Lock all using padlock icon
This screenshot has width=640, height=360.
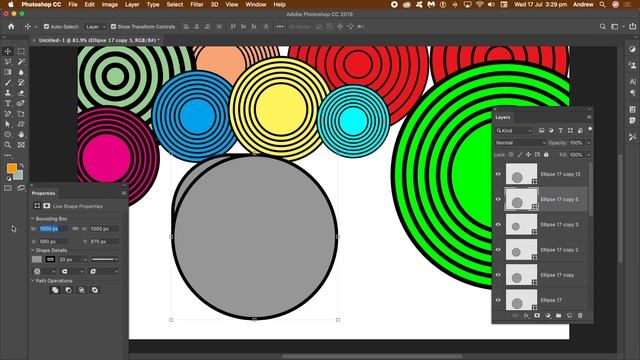[546, 155]
